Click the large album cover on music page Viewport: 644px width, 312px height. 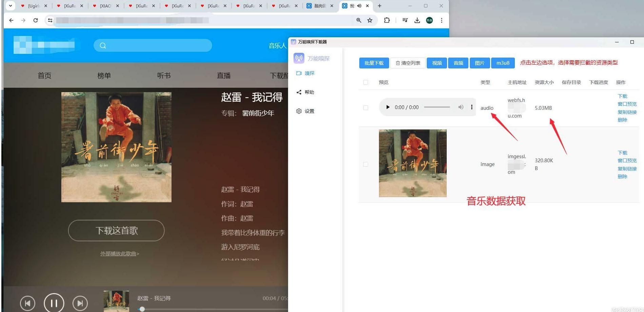point(116,147)
